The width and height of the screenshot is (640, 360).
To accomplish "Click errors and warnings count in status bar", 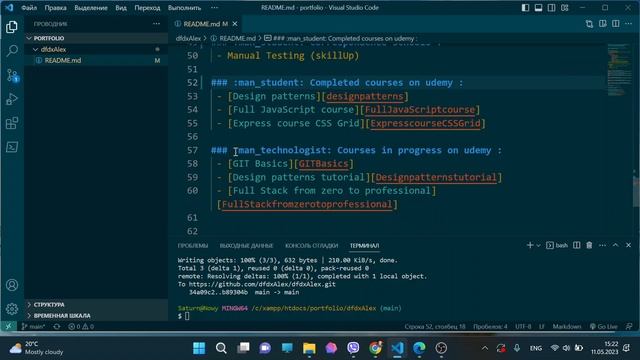I will 81,326.
